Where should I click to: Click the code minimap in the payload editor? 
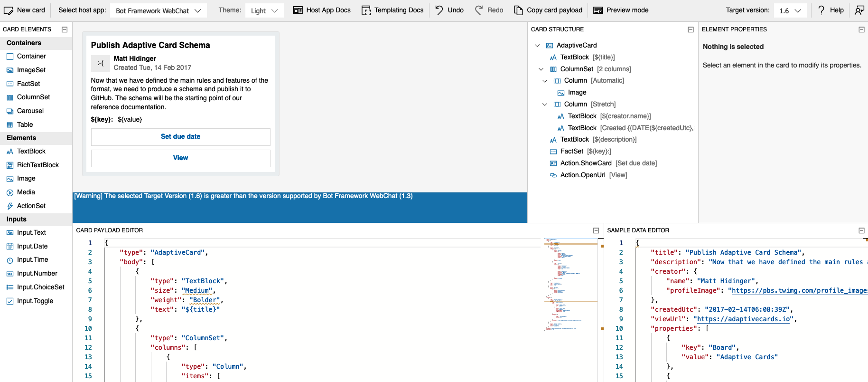coord(570,285)
